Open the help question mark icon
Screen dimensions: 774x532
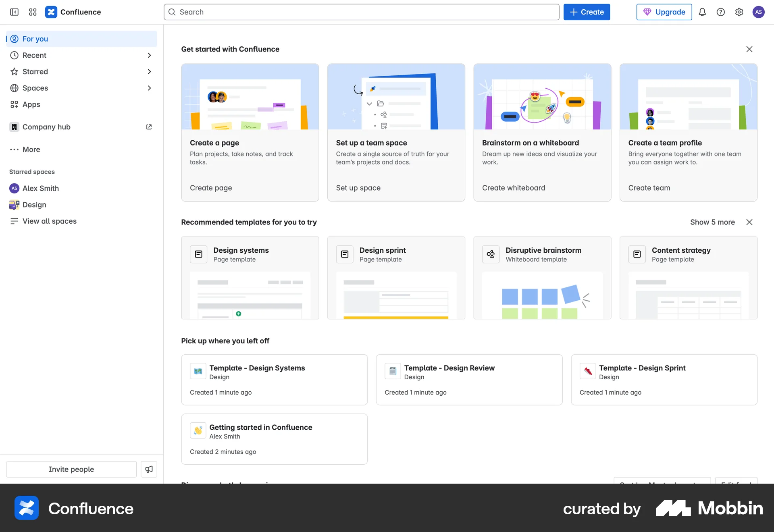pyautogui.click(x=721, y=12)
